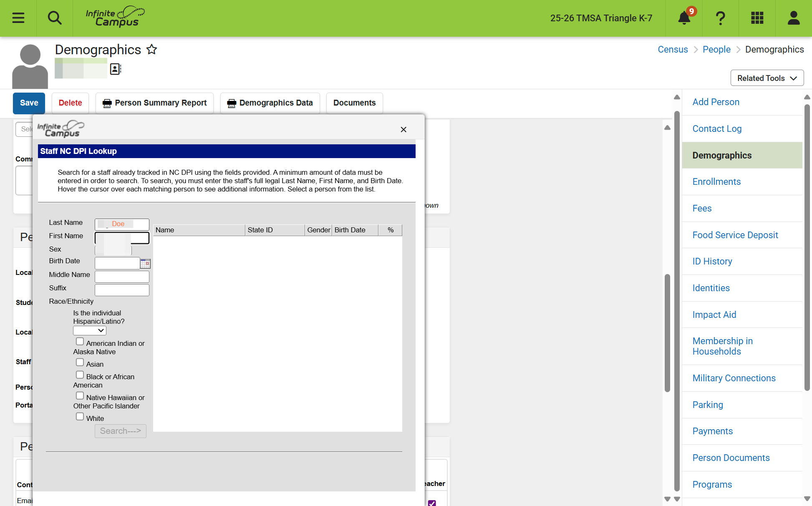Click the person avatar photo placeholder

(30, 66)
